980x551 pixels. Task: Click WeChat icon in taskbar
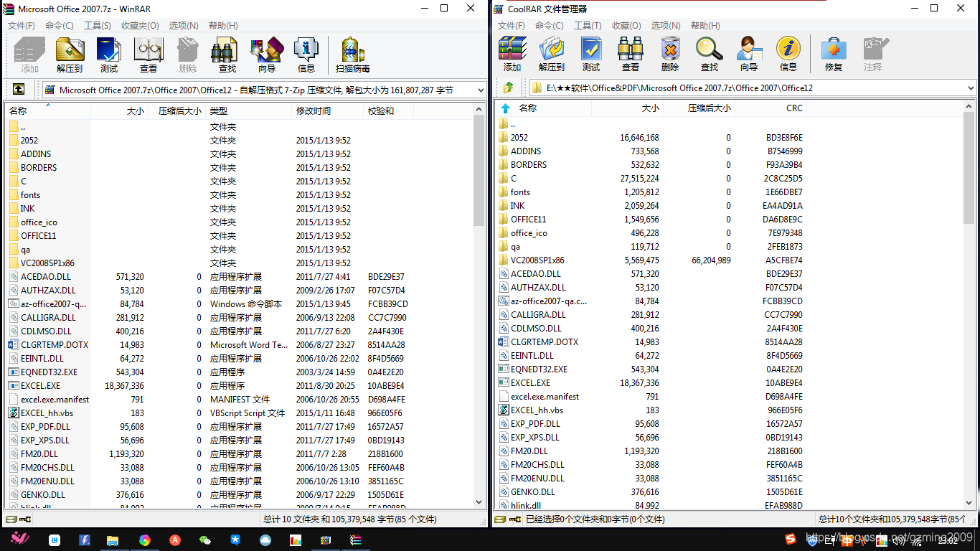click(x=204, y=540)
